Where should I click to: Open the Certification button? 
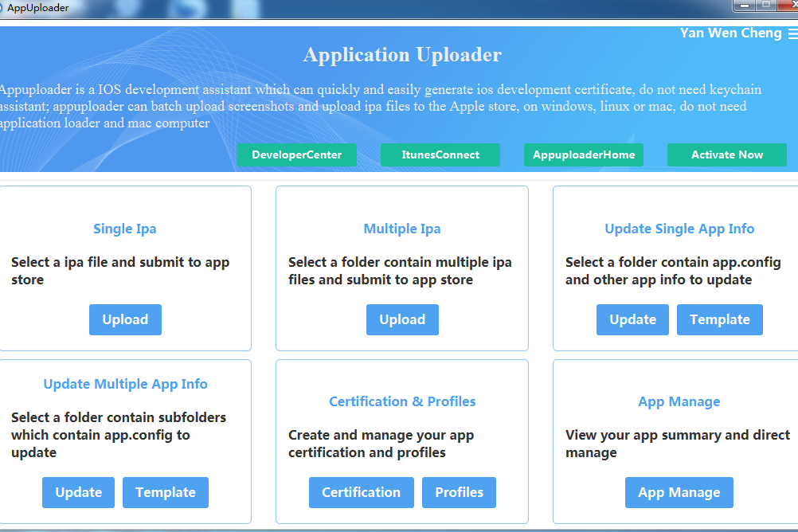point(362,492)
